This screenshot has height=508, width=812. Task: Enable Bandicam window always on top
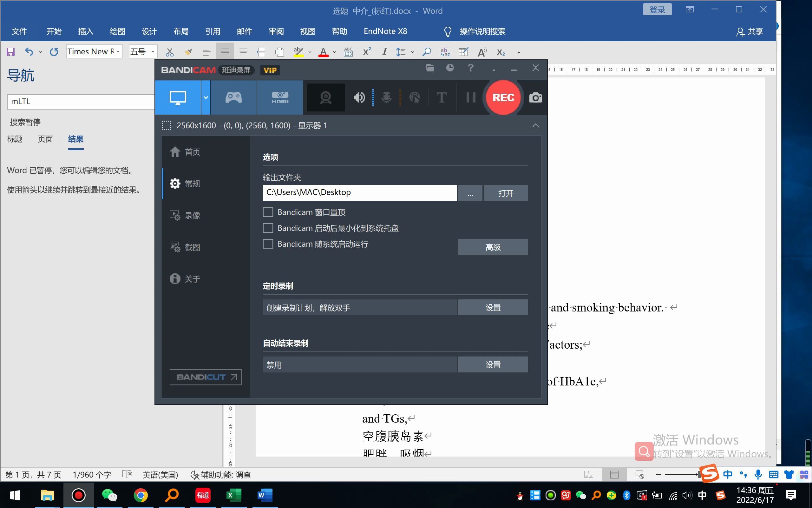pyautogui.click(x=268, y=212)
